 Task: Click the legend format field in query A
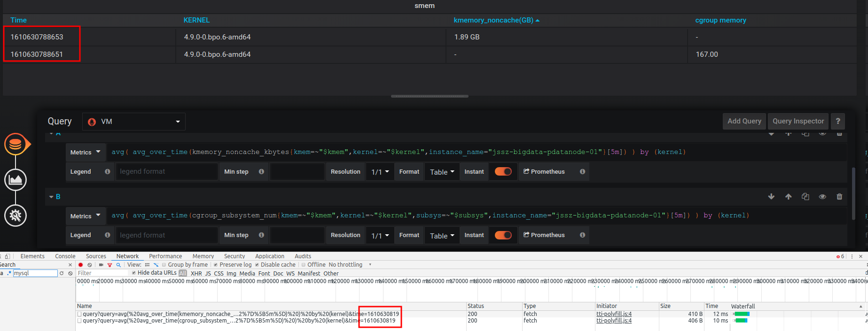pyautogui.click(x=167, y=172)
